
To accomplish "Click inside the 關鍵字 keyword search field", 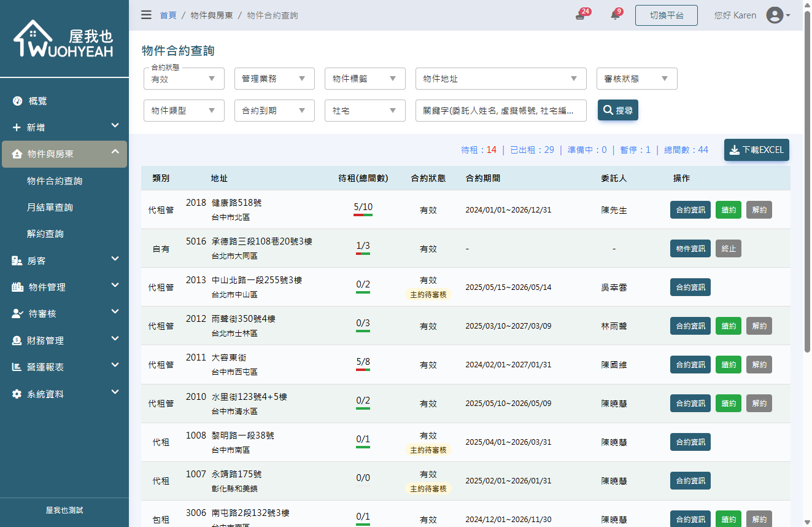I will tap(501, 111).
